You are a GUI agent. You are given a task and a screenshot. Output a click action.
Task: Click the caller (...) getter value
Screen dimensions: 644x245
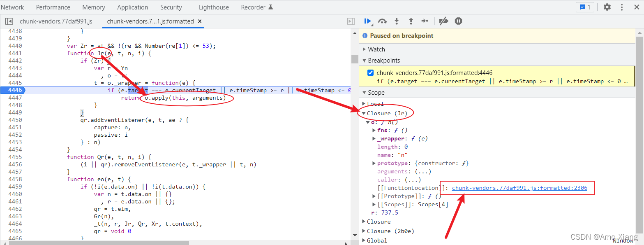click(x=413, y=180)
